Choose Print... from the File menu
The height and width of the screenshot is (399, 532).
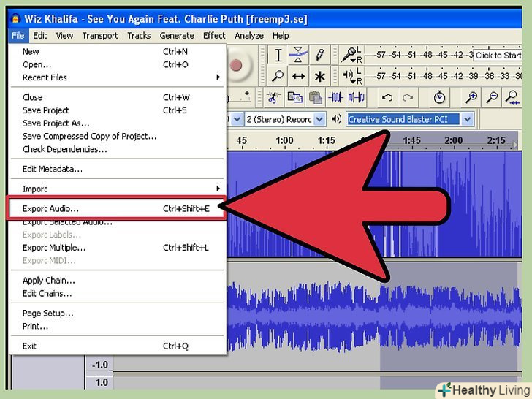(117, 326)
